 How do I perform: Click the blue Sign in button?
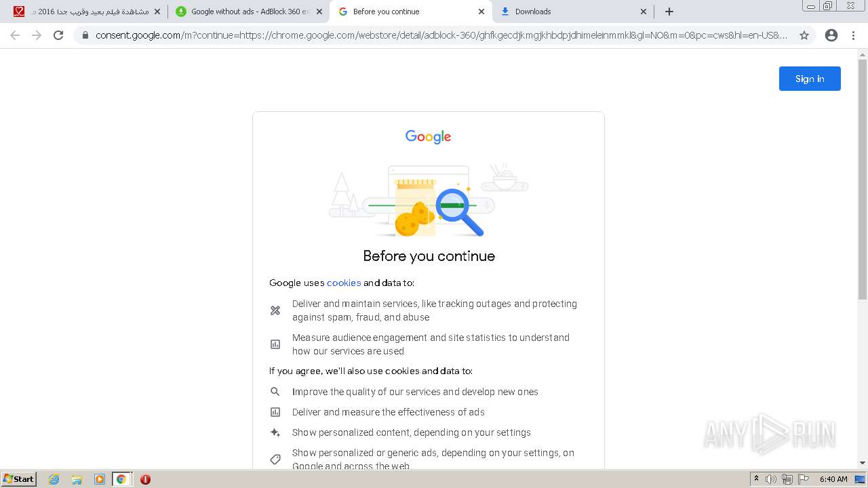[x=810, y=79]
